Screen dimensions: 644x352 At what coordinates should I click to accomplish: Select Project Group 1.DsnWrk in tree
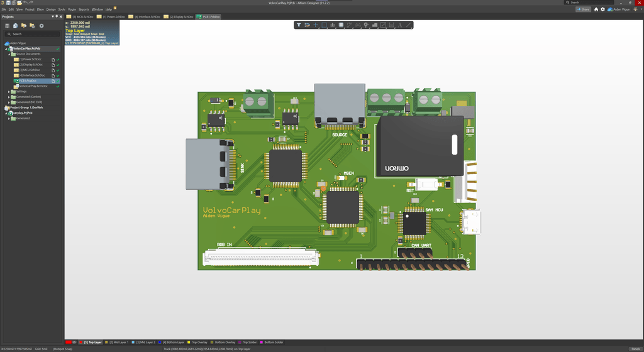click(x=26, y=107)
